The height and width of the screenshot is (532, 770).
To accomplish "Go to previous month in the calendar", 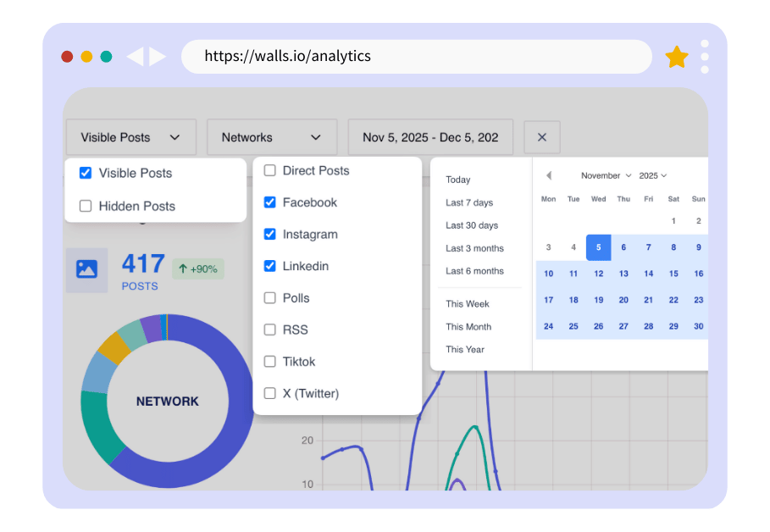I will point(548,175).
